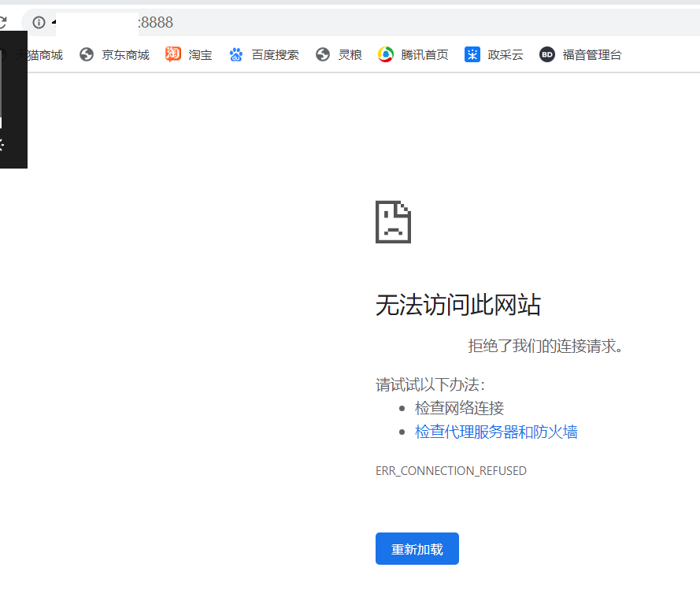Open the 检查代理服务器和防火墙 link

point(496,432)
